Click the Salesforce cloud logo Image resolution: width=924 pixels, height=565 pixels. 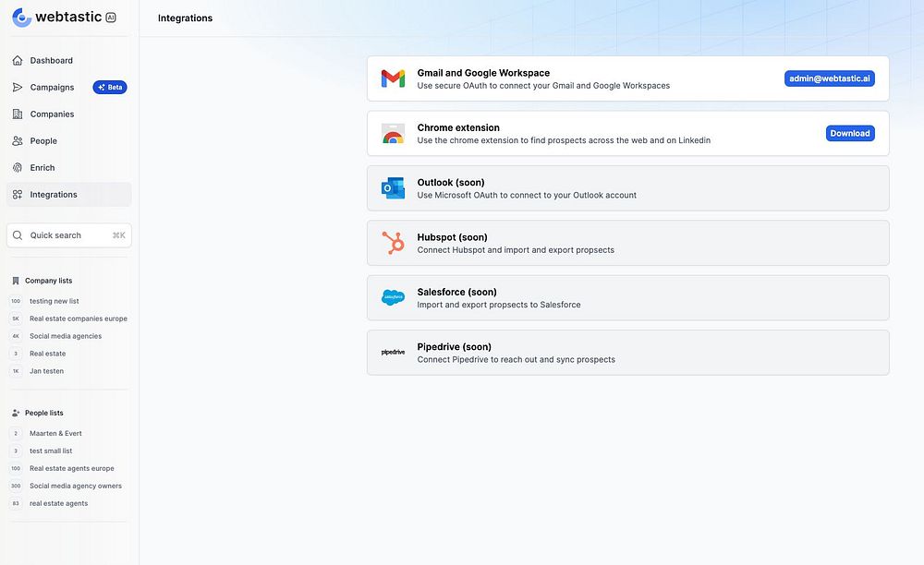[393, 298]
